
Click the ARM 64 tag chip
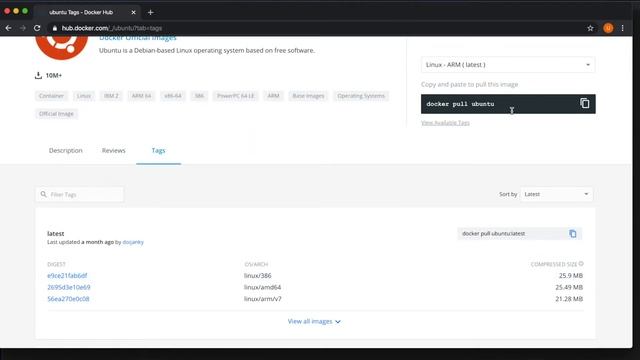(x=141, y=96)
